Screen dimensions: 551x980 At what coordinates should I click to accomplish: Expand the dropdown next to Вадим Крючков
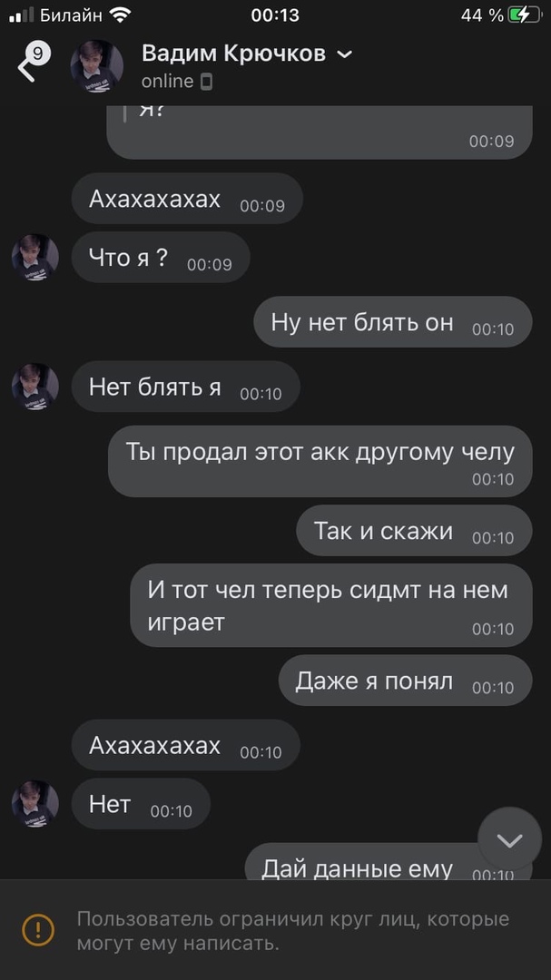345,55
